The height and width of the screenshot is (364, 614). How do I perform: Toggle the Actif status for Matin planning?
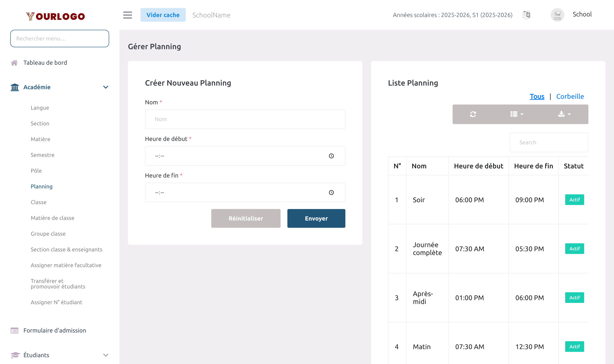click(x=575, y=347)
